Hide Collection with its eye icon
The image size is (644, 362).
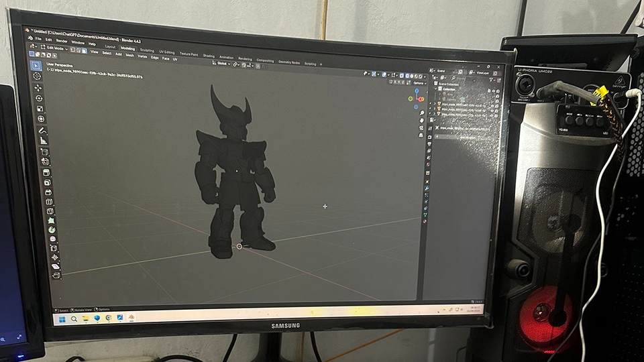coord(493,91)
